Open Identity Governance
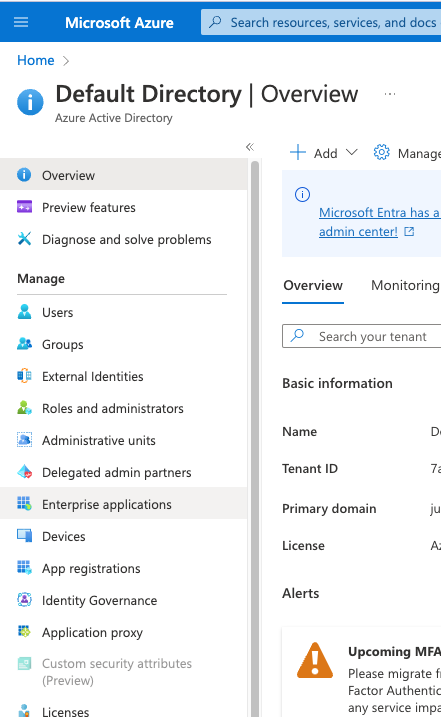The image size is (441, 717). [124, 600]
